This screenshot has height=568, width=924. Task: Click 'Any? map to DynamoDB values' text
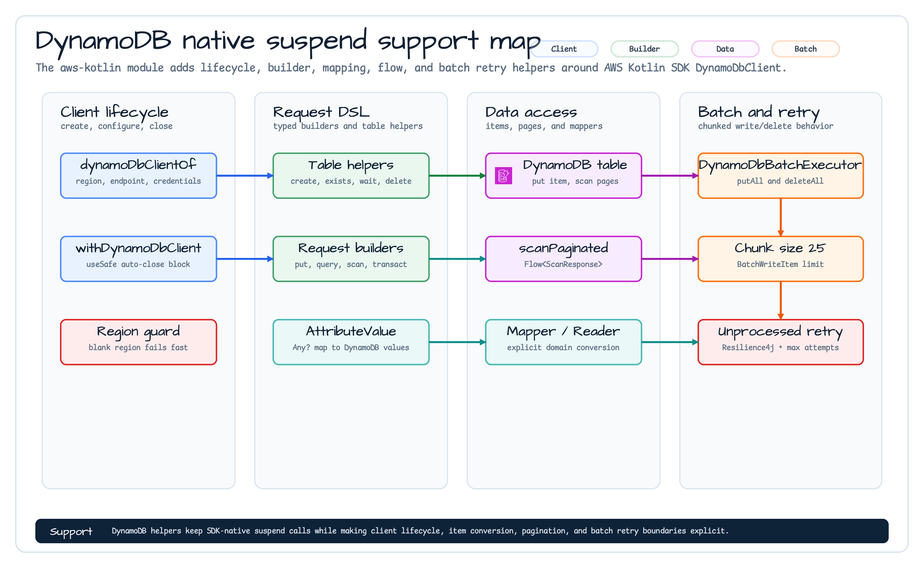click(351, 347)
